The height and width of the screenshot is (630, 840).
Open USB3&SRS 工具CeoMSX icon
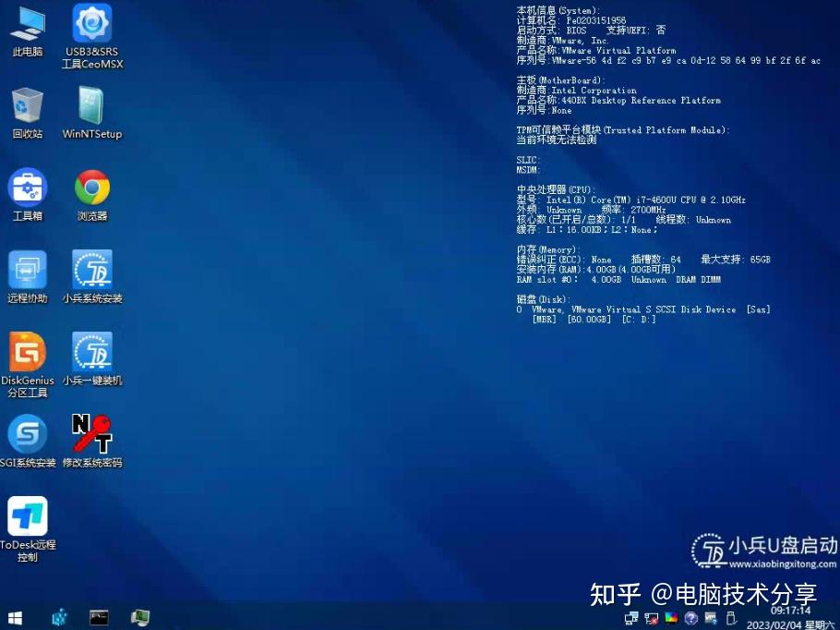coord(92,36)
